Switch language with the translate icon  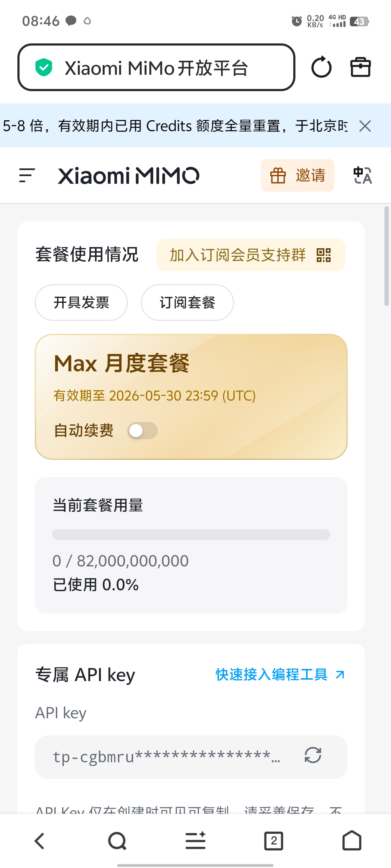click(362, 175)
